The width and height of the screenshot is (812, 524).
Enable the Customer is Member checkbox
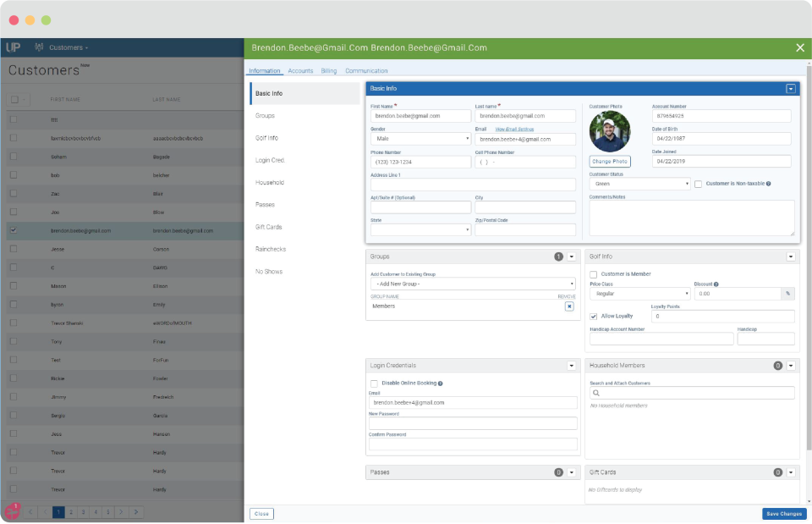pos(593,273)
